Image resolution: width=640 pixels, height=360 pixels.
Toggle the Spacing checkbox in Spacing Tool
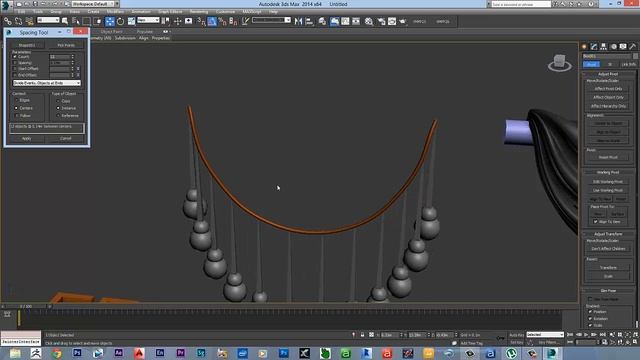coord(15,63)
